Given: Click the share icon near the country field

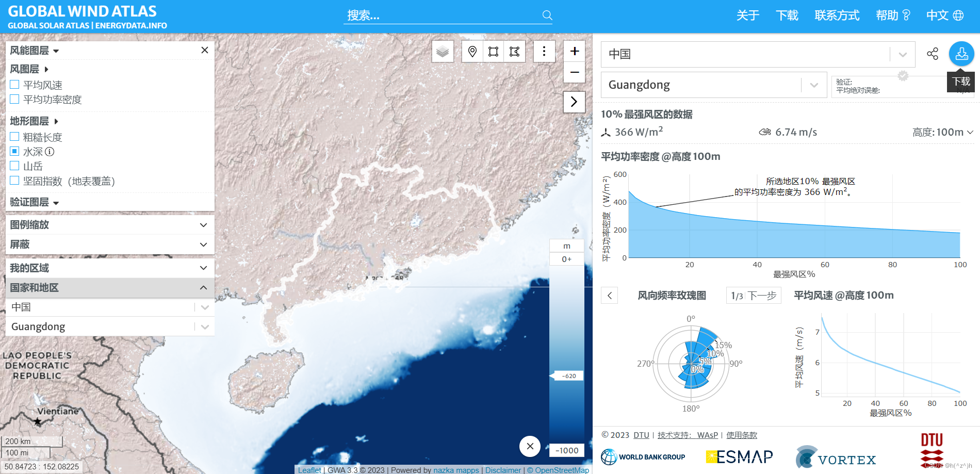Looking at the screenshot, I should point(933,54).
